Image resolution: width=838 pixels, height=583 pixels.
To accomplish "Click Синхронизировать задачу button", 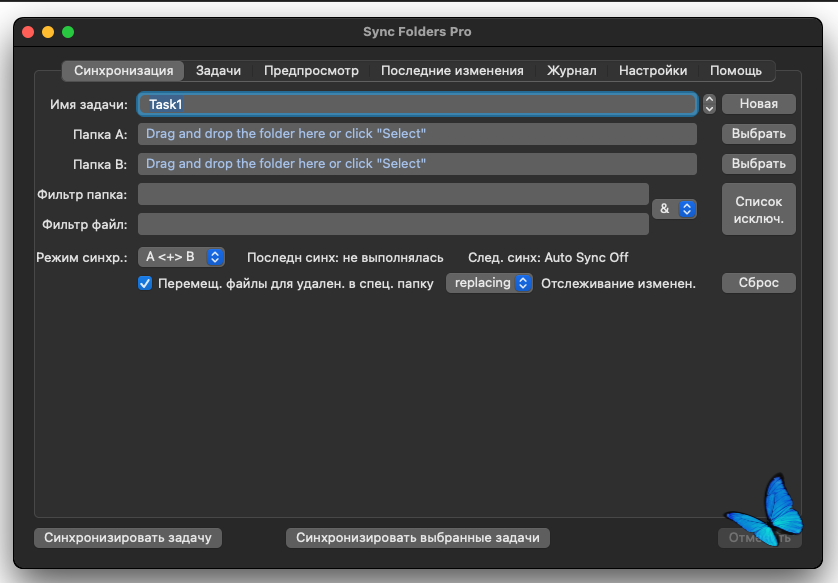I will point(128,538).
